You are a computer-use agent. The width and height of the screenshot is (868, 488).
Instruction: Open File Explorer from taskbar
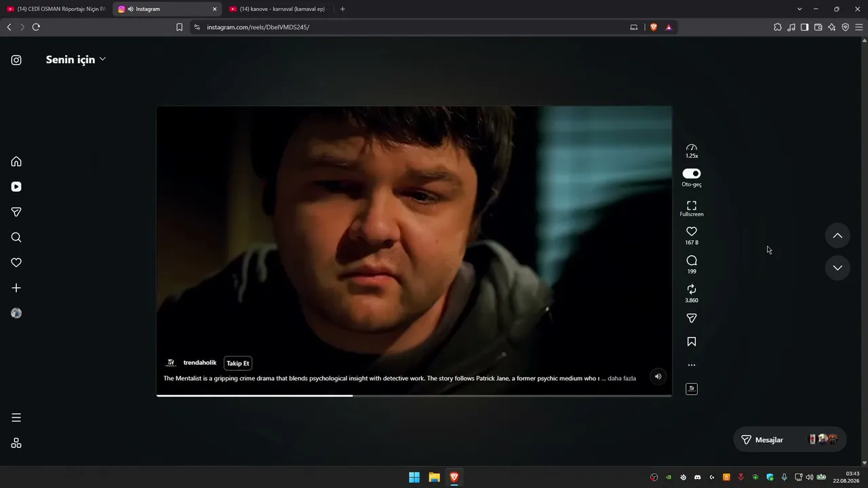click(434, 477)
